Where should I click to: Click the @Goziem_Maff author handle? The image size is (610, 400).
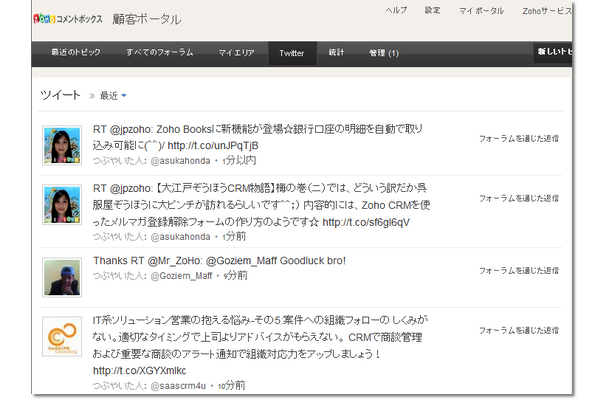181,276
